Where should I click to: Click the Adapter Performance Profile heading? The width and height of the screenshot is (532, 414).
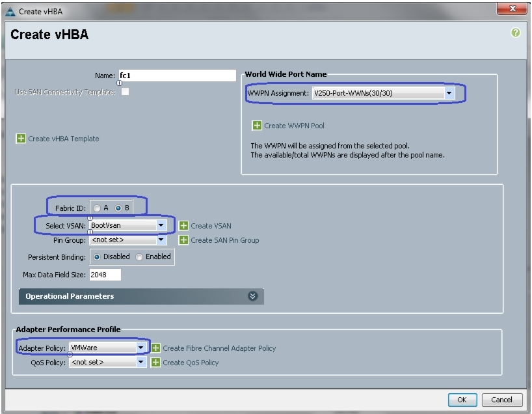pyautogui.click(x=68, y=329)
